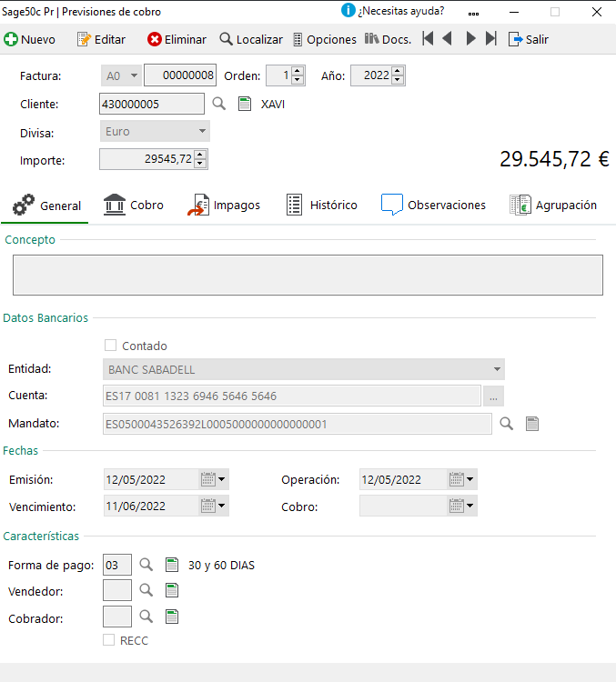Image resolution: width=616 pixels, height=682 pixels.
Task: Decrease the Orden value
Action: (x=298, y=80)
